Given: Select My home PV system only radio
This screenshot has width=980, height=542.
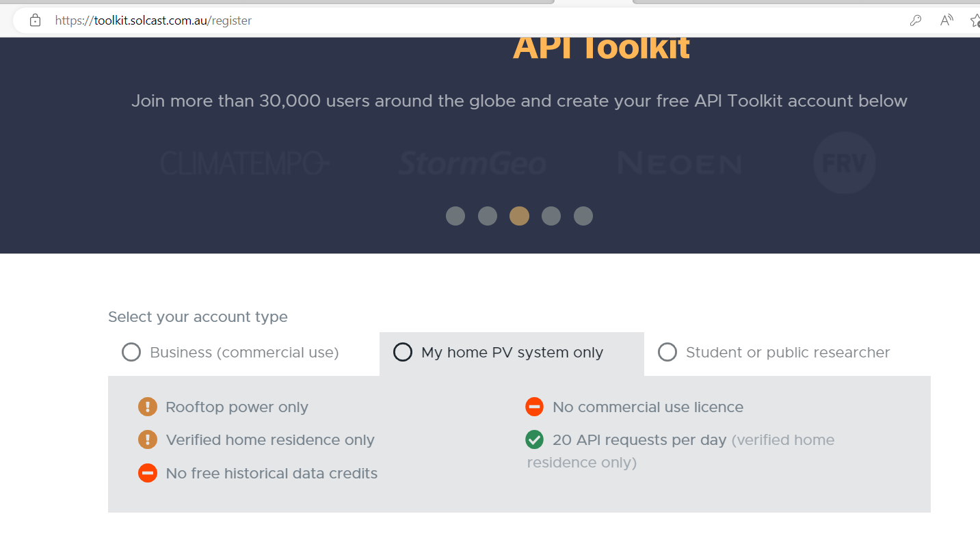Looking at the screenshot, I should click(403, 353).
